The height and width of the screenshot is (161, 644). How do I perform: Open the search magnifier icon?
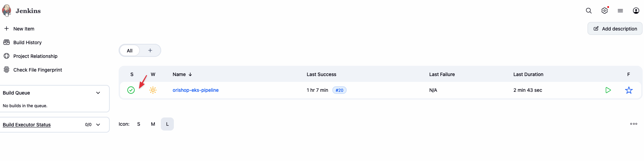tap(589, 11)
